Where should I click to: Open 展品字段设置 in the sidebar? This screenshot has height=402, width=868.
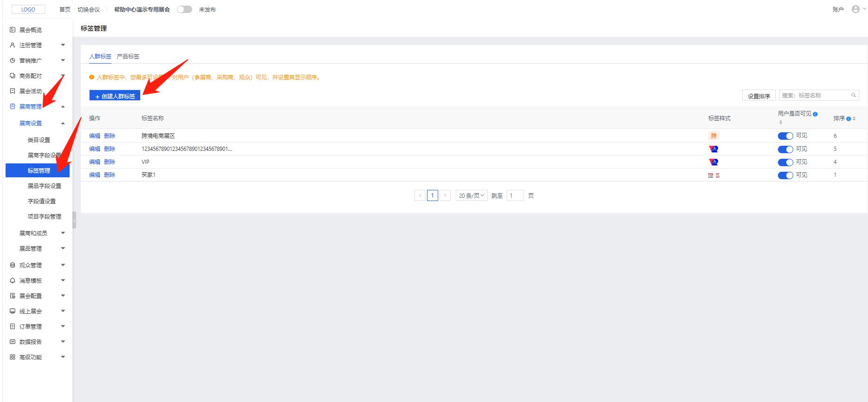(45, 186)
